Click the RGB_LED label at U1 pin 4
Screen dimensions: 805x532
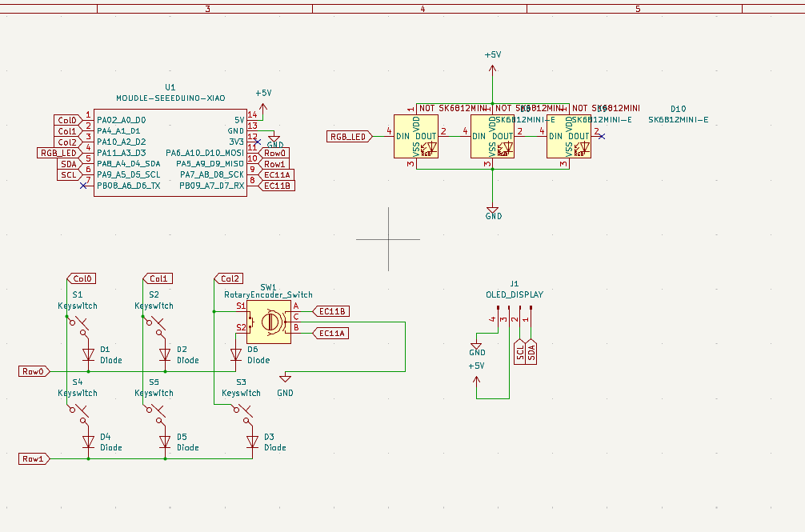(59, 153)
